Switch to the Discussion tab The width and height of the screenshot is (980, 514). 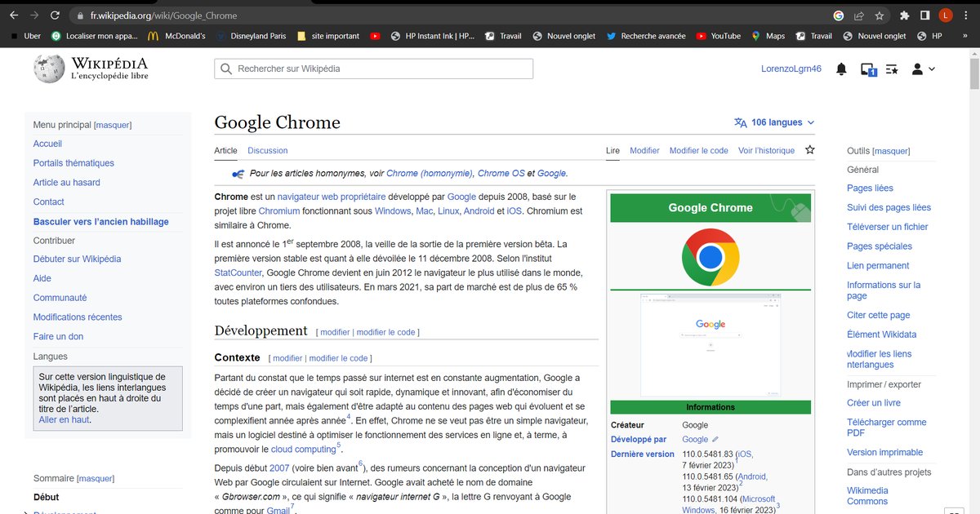click(268, 150)
